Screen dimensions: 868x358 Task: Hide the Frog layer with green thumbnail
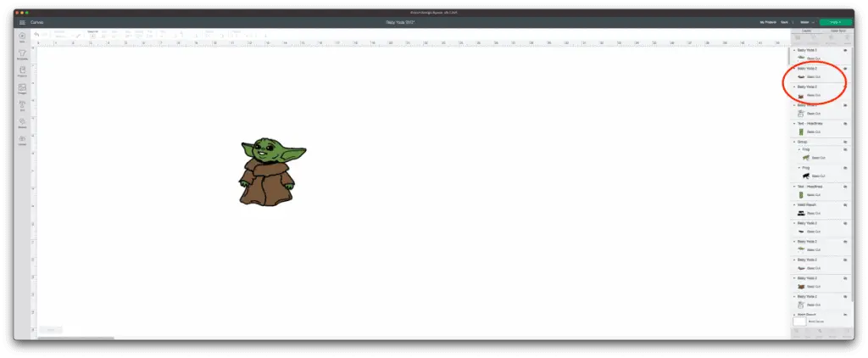pyautogui.click(x=845, y=149)
